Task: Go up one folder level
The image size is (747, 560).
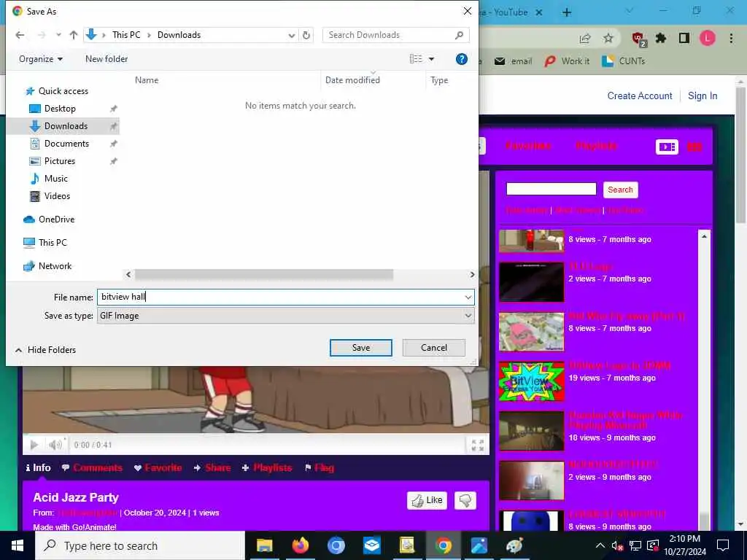Action: [74, 35]
